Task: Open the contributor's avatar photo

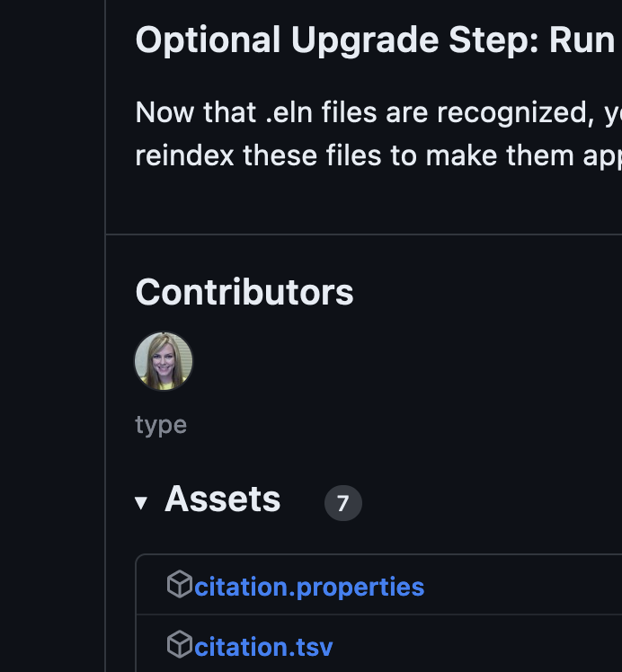Action: [164, 361]
